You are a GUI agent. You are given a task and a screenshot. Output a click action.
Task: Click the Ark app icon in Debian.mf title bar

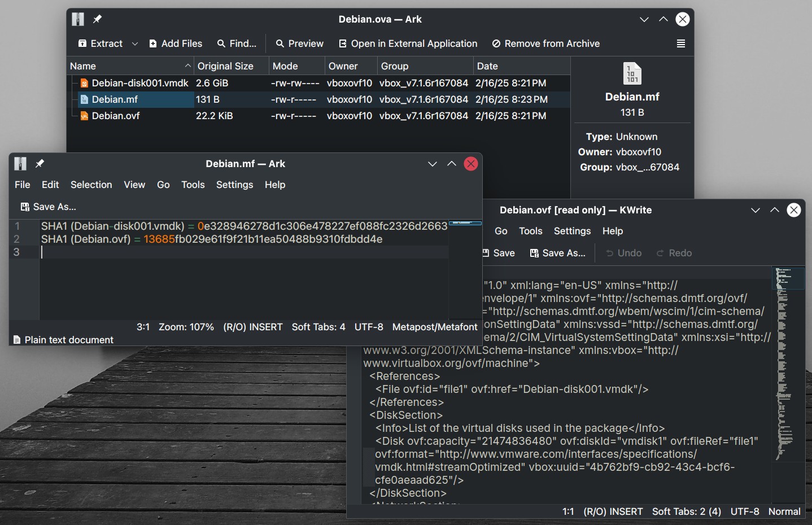point(20,164)
